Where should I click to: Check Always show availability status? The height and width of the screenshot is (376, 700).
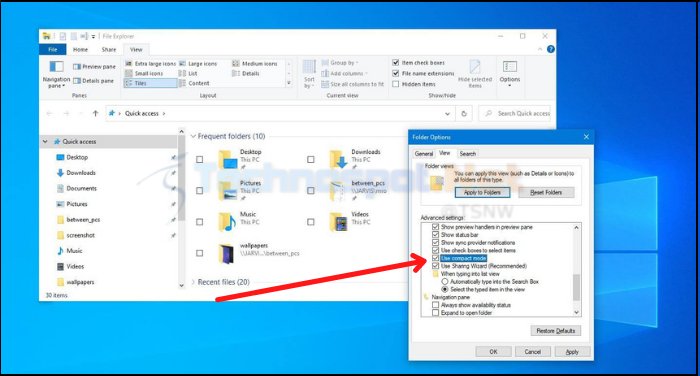(435, 305)
